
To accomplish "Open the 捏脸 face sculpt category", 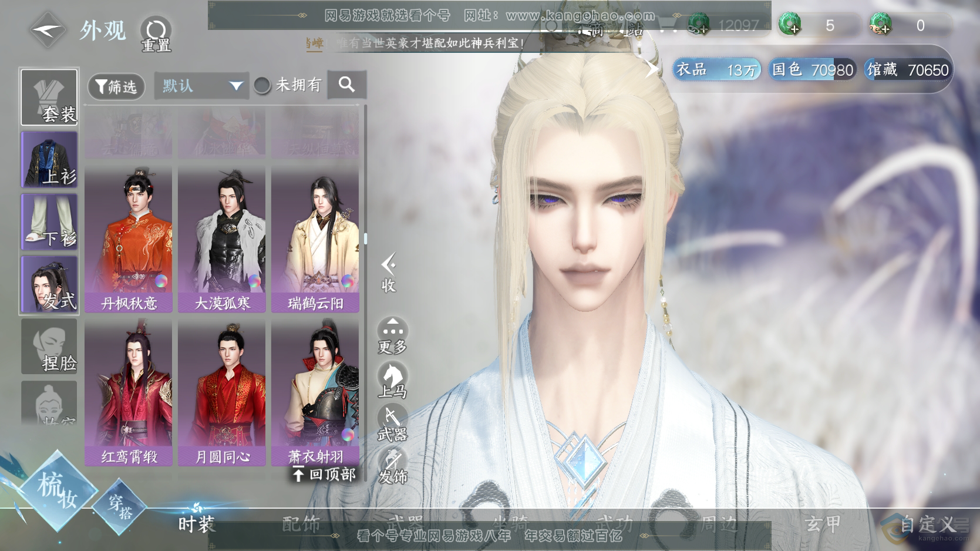I will click(x=49, y=346).
